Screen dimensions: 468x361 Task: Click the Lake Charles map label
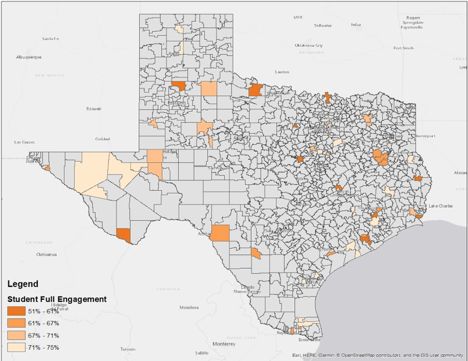441,206
